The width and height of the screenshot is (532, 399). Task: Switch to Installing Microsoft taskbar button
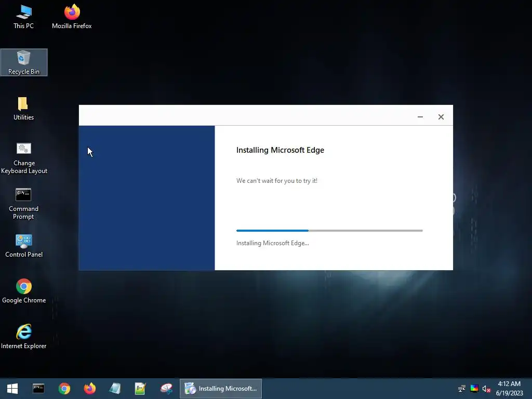[220, 389]
